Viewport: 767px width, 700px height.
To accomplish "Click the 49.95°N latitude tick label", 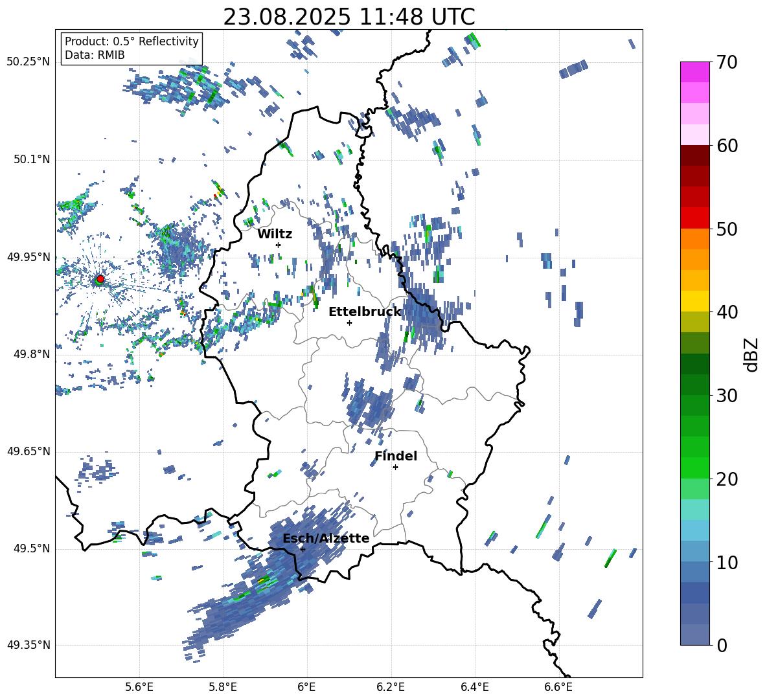I will pyautogui.click(x=29, y=257).
